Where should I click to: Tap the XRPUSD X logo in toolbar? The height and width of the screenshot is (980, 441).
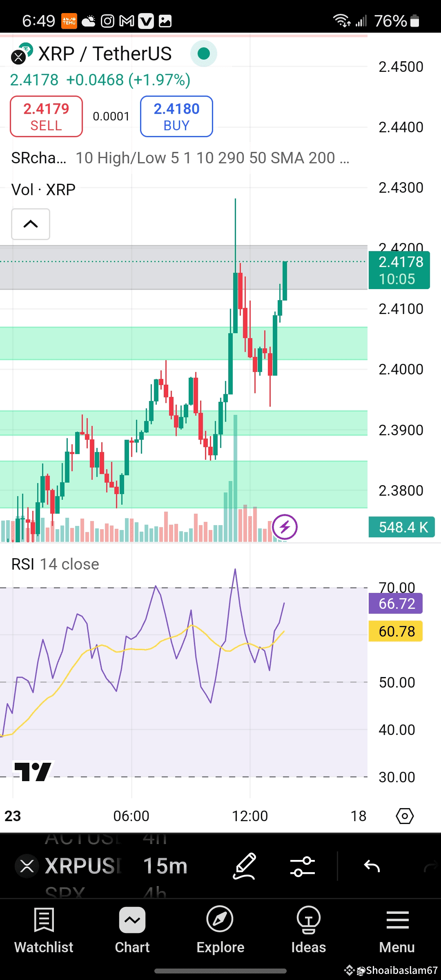tap(27, 866)
